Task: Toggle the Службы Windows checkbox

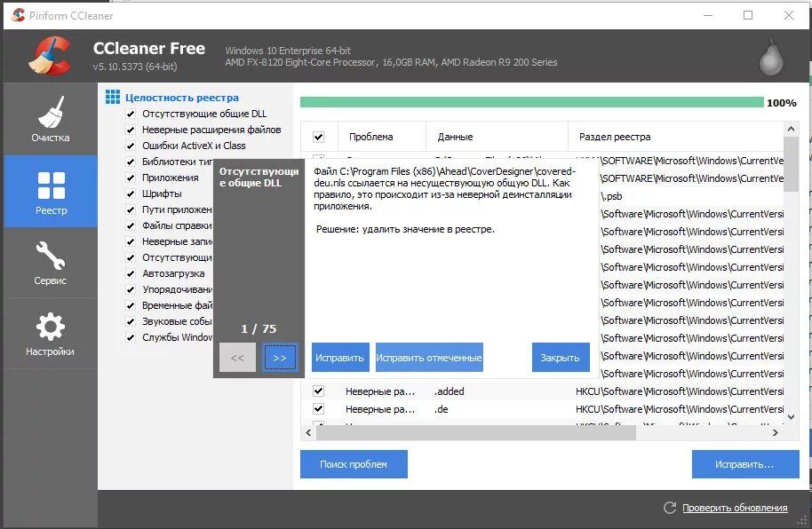Action: (x=131, y=337)
